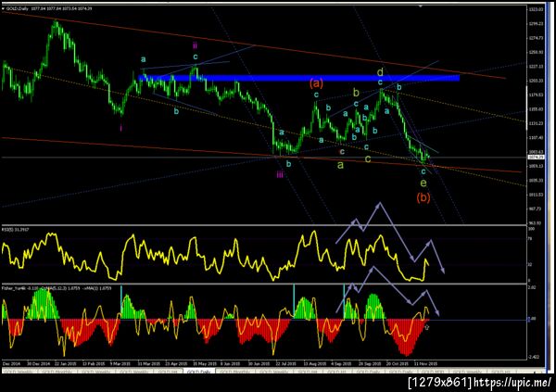
Task: Click the highlighted current price tag on the price axis
Action: 536,157
